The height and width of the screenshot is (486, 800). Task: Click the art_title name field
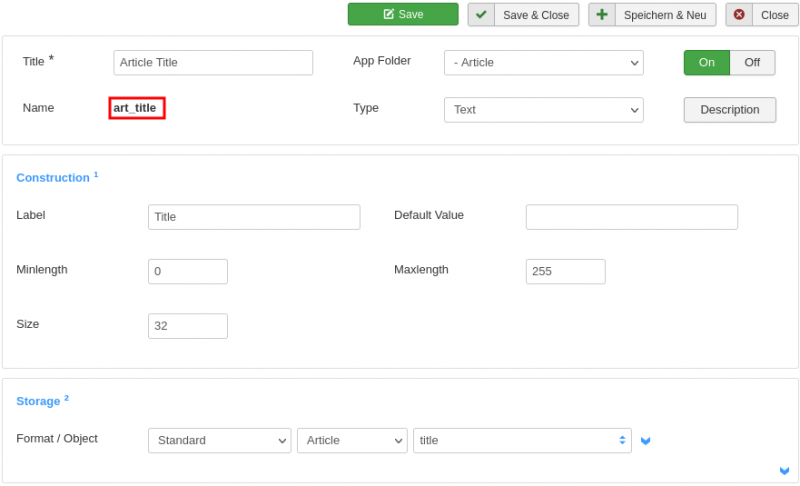point(137,108)
